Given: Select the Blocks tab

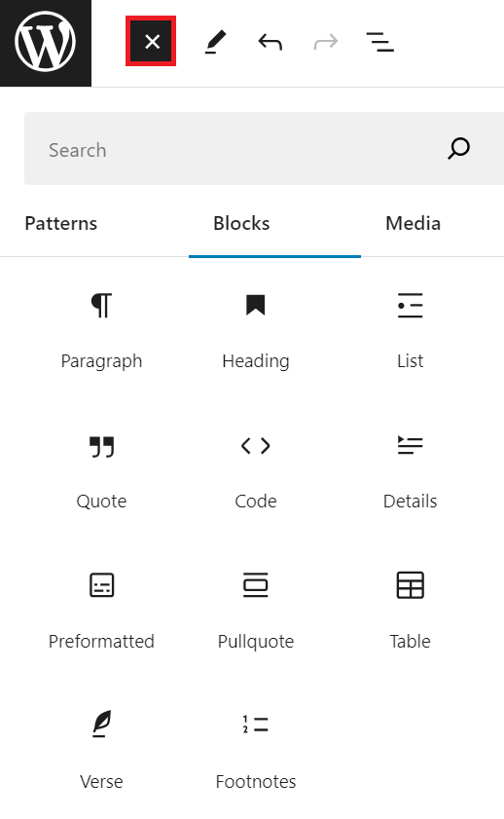Looking at the screenshot, I should 241,224.
